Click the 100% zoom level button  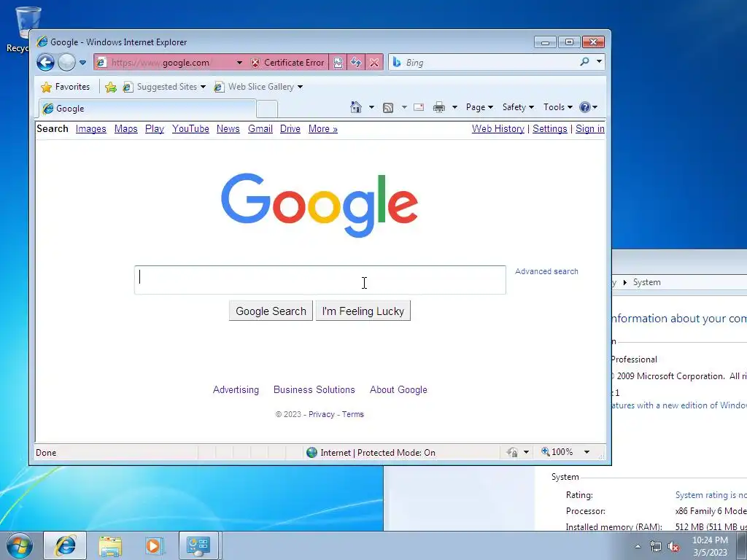pyautogui.click(x=557, y=451)
